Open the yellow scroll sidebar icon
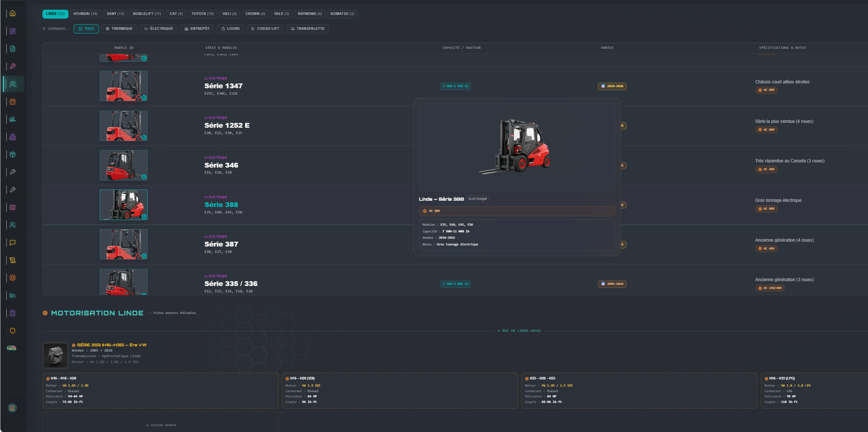 13,260
